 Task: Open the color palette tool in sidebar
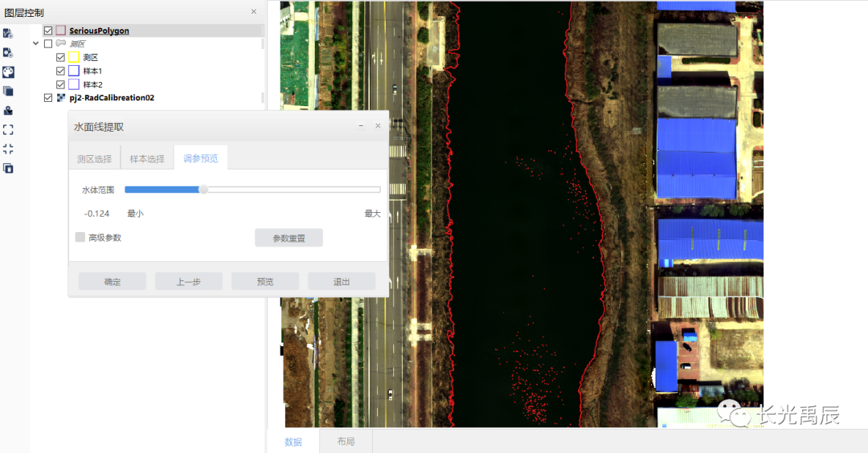pos(8,71)
